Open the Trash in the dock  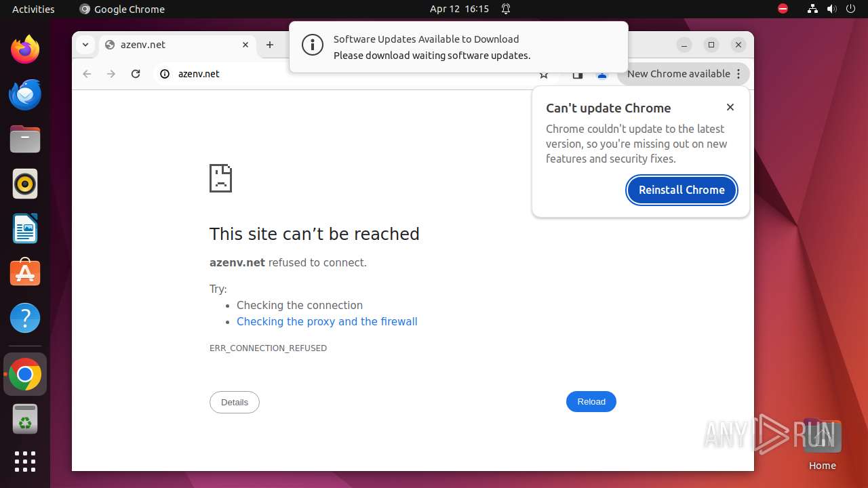(25, 419)
